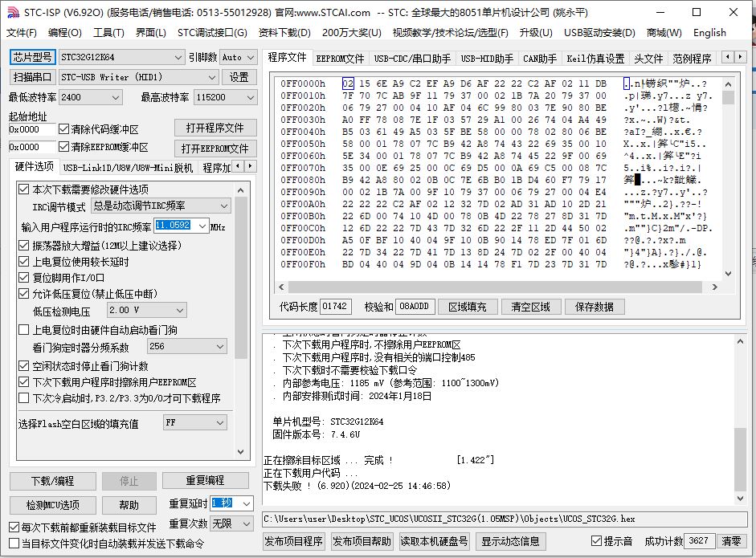Click hex view horizontal scrollbar thumb
Viewport: 756px width, 558px height.
(x=495, y=287)
